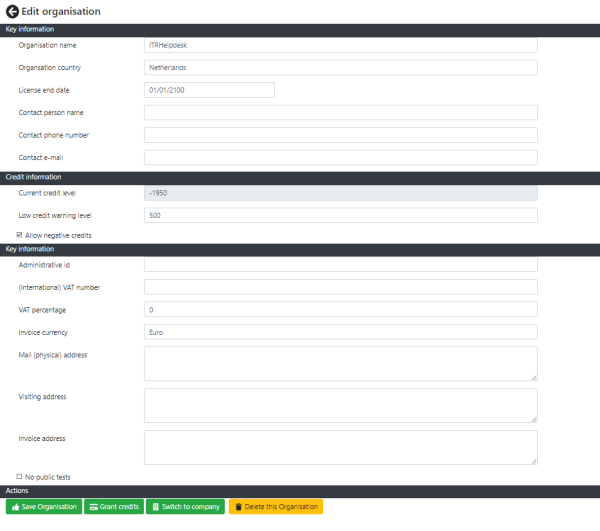
Task: Open the Organisation country field
Action: (x=341, y=68)
